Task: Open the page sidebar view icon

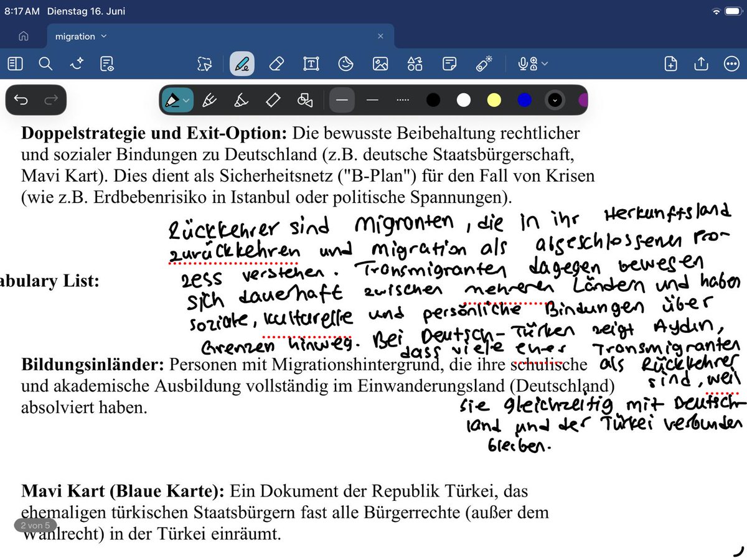Action: [16, 63]
